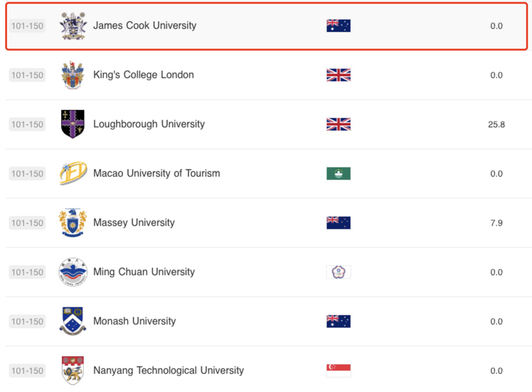532x392 pixels.
Task: Click Loughborough's 25.8 score value
Action: click(496, 125)
